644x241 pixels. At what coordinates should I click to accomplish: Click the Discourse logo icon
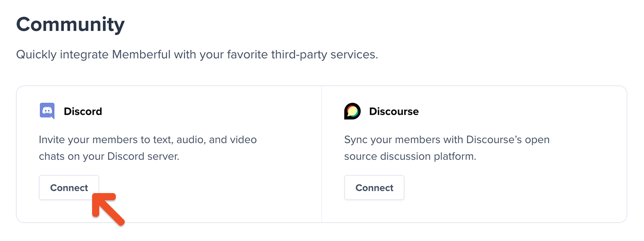point(352,111)
